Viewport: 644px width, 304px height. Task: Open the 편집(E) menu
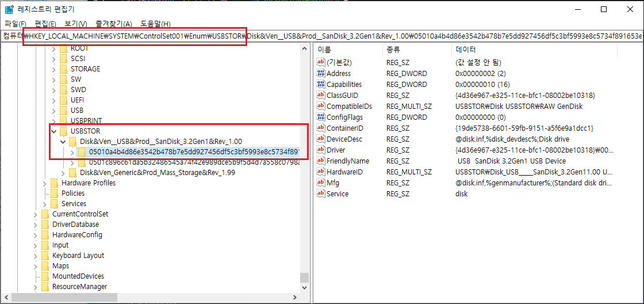45,24
